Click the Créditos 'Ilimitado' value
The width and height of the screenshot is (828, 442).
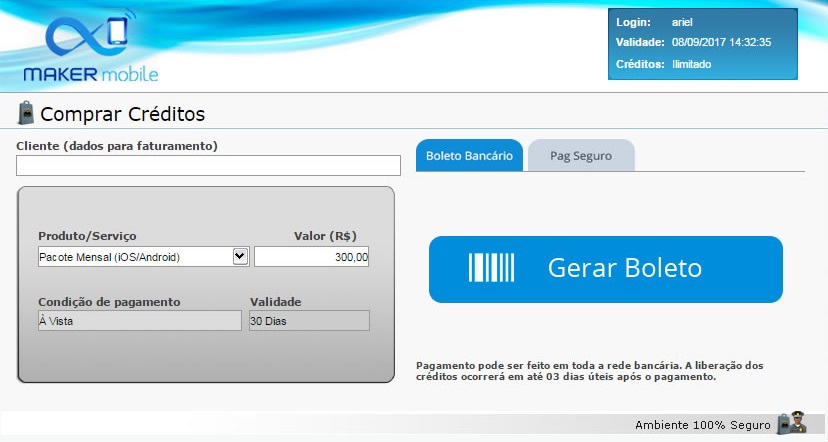[691, 64]
